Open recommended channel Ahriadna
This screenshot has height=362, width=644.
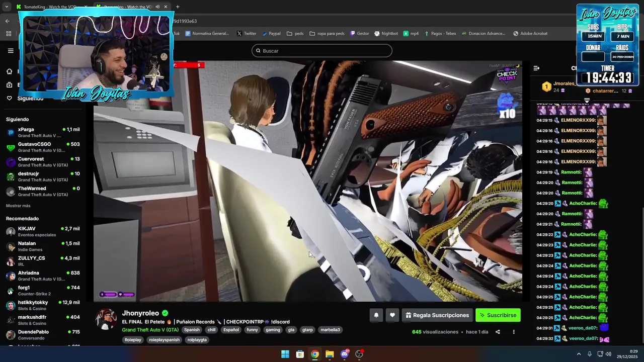tap(43, 276)
